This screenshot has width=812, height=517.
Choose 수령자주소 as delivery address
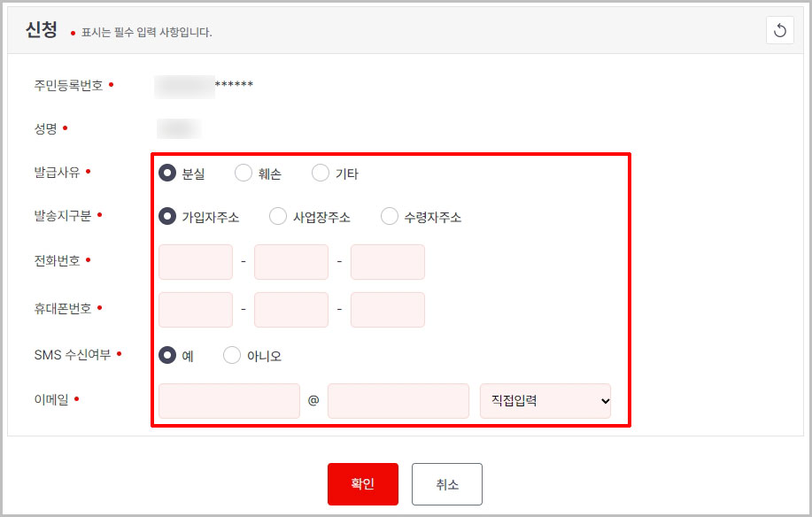coord(388,215)
